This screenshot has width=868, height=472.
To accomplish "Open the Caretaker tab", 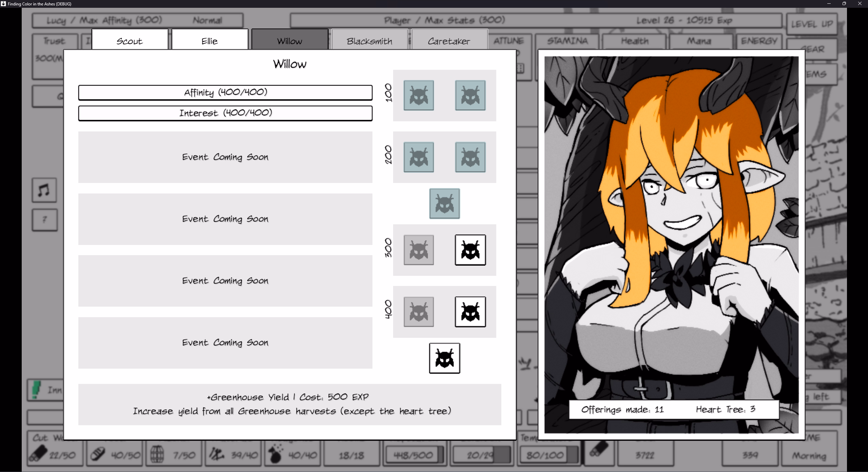I will (x=449, y=41).
